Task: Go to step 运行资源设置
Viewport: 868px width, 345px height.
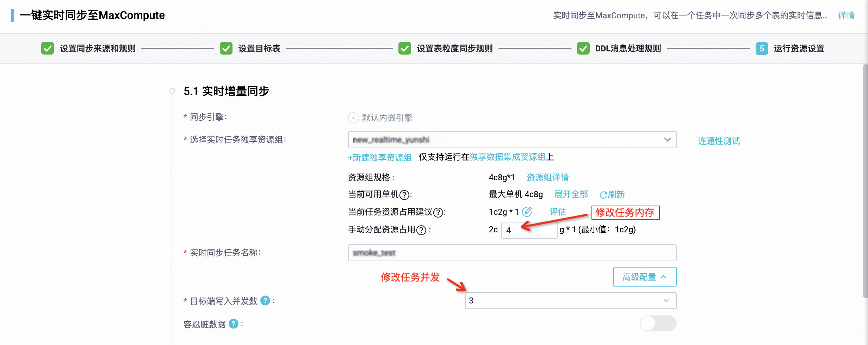Action: point(799,48)
